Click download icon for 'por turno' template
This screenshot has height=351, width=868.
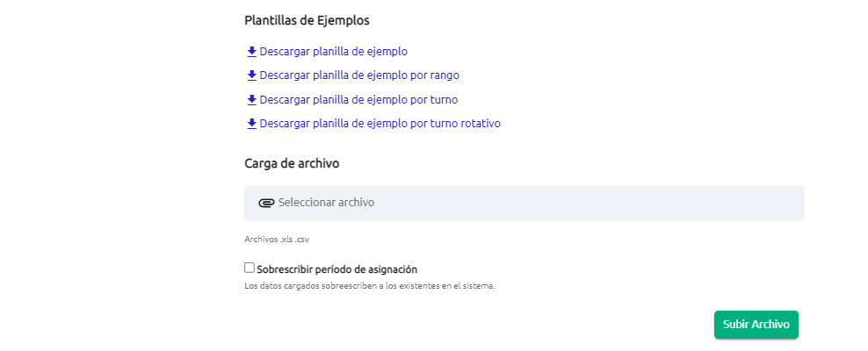(251, 100)
